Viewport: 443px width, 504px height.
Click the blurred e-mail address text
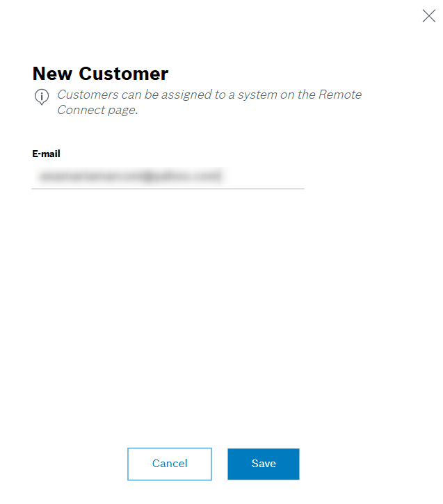(x=130, y=176)
